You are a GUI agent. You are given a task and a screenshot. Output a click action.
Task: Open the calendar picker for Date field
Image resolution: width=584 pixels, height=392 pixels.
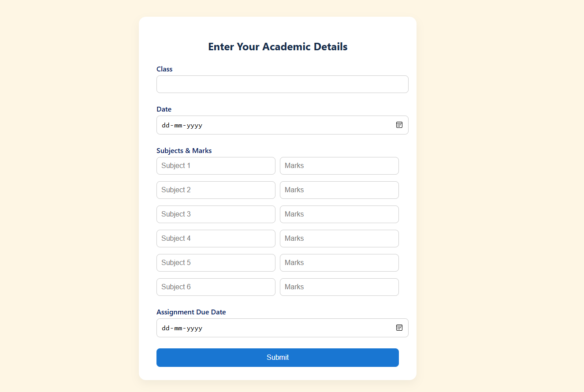[399, 125]
